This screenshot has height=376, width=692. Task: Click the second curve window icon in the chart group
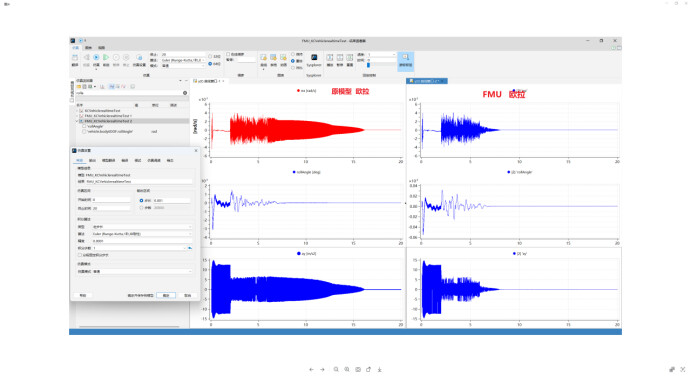coord(273,58)
